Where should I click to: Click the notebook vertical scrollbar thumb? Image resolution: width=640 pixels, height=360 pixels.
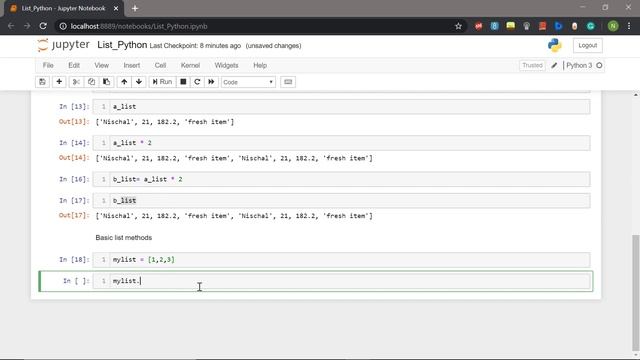coord(636,292)
